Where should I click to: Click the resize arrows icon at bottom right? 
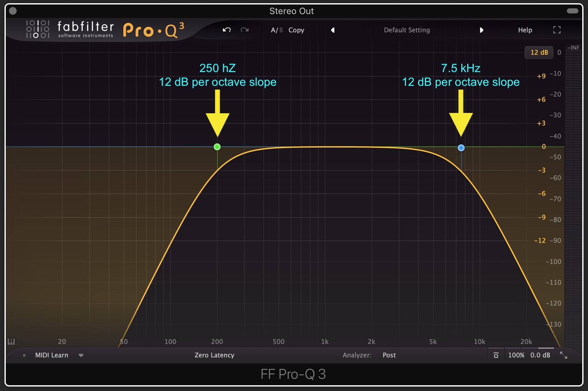(x=563, y=355)
